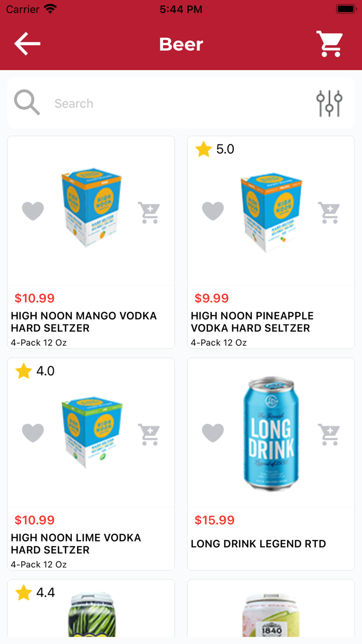Tap the back arrow to leave Beer category

tap(27, 43)
